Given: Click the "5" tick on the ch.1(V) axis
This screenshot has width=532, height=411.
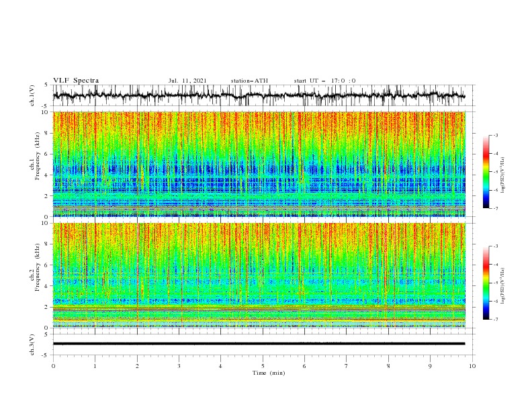Looking at the screenshot, I should pos(47,85).
